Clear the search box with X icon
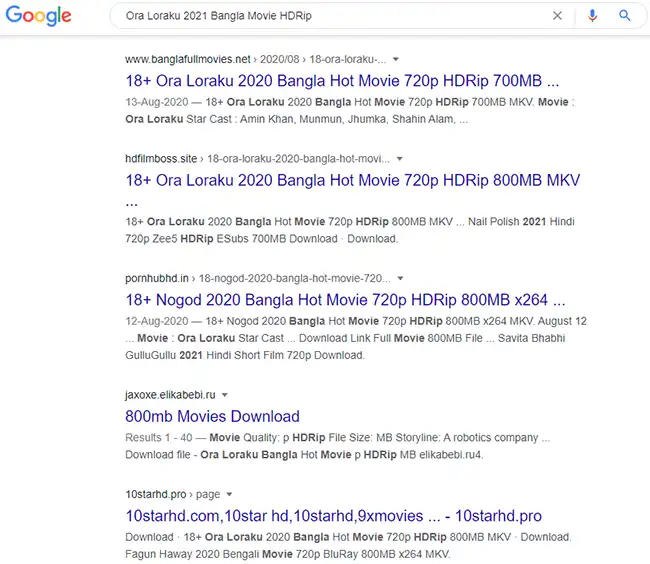The image size is (650, 564). click(557, 16)
